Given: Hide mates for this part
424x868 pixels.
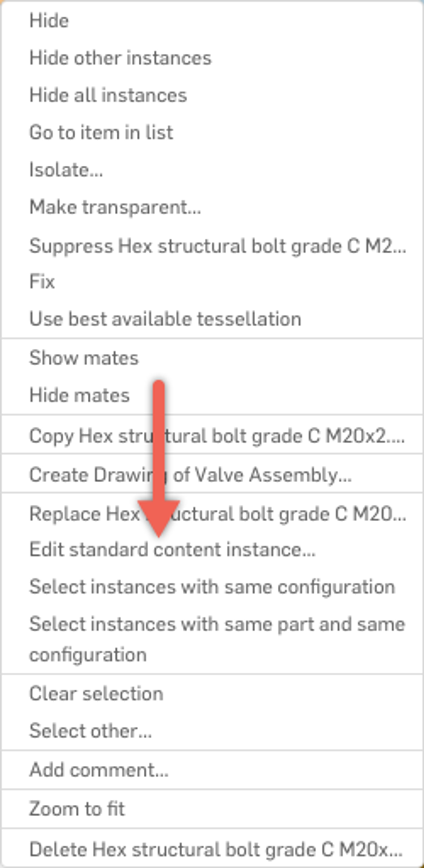Looking at the screenshot, I should pos(79,395).
